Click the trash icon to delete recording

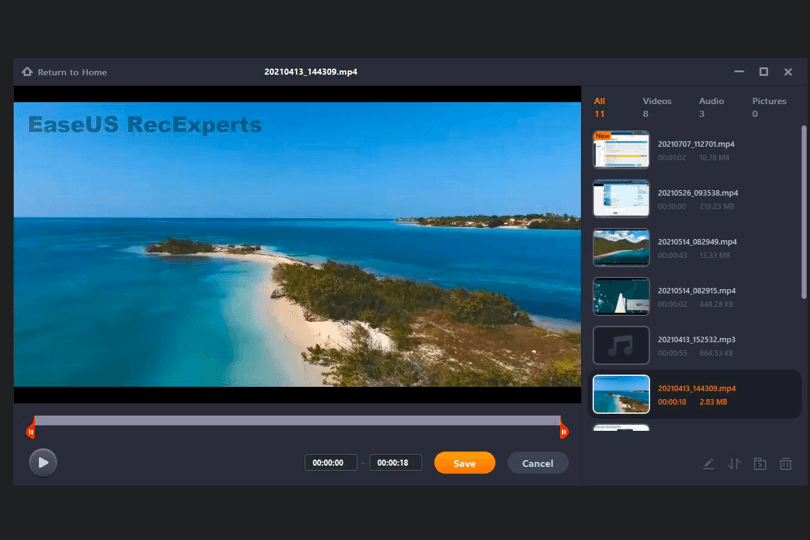point(786,463)
